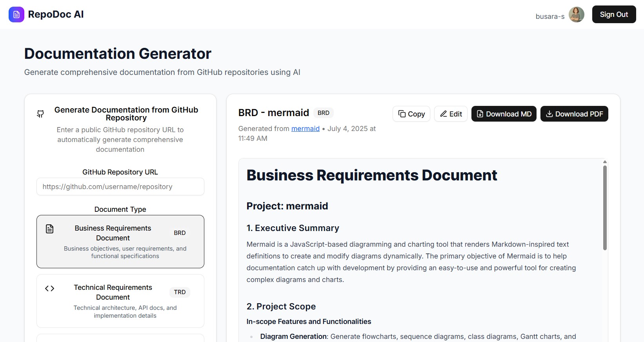Select Technical Requirements Document type
This screenshot has height=342, width=644.
pyautogui.click(x=120, y=301)
